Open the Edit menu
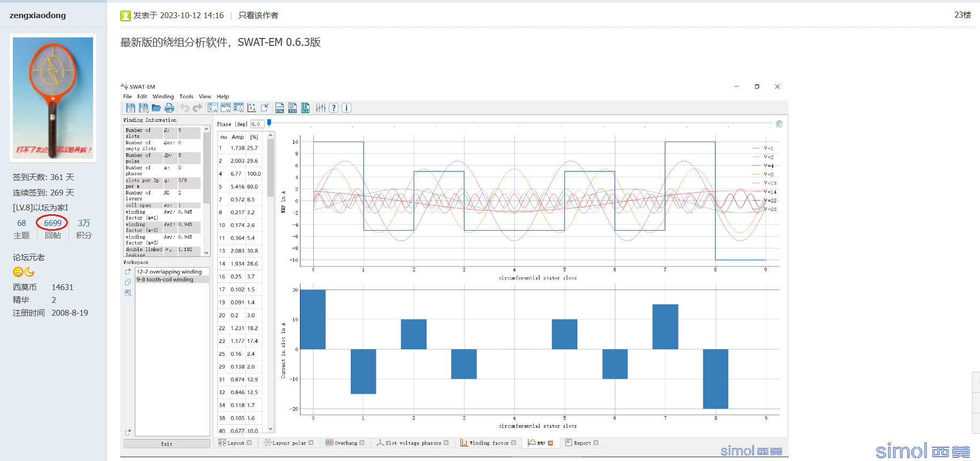 (142, 97)
